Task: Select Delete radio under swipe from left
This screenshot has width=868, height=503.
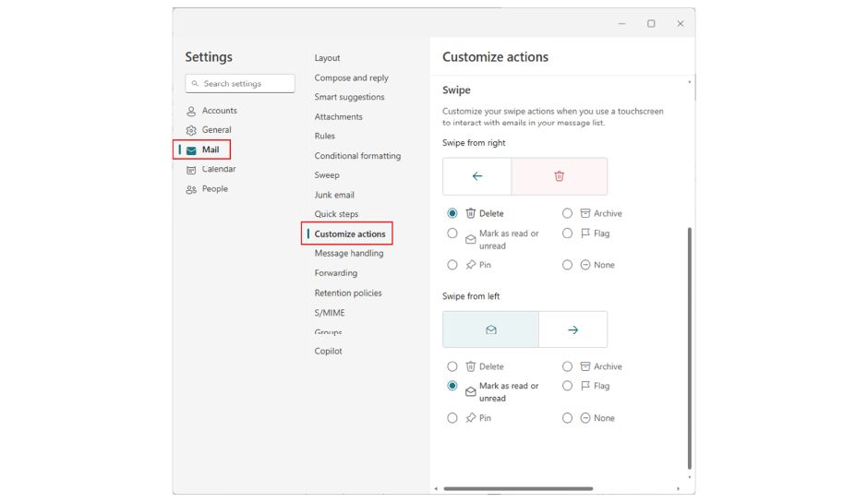Action: coord(452,366)
